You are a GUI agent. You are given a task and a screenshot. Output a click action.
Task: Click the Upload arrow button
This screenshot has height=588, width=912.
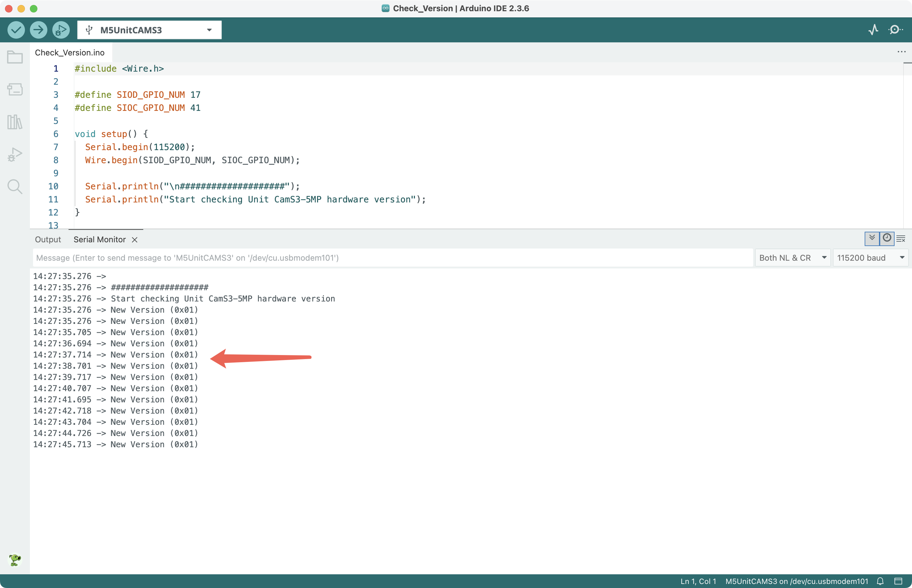pos(38,30)
